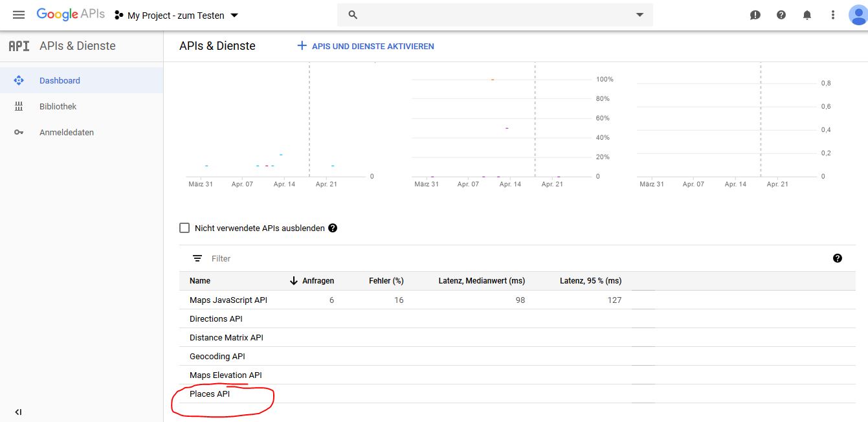
Task: Open Maps JavaScript API row
Action: click(517, 300)
